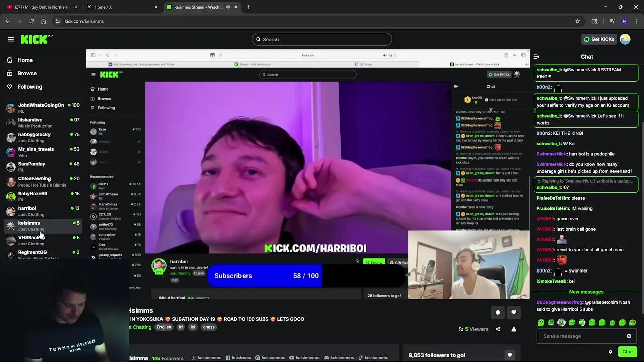Reload the kick.com page

point(31,21)
